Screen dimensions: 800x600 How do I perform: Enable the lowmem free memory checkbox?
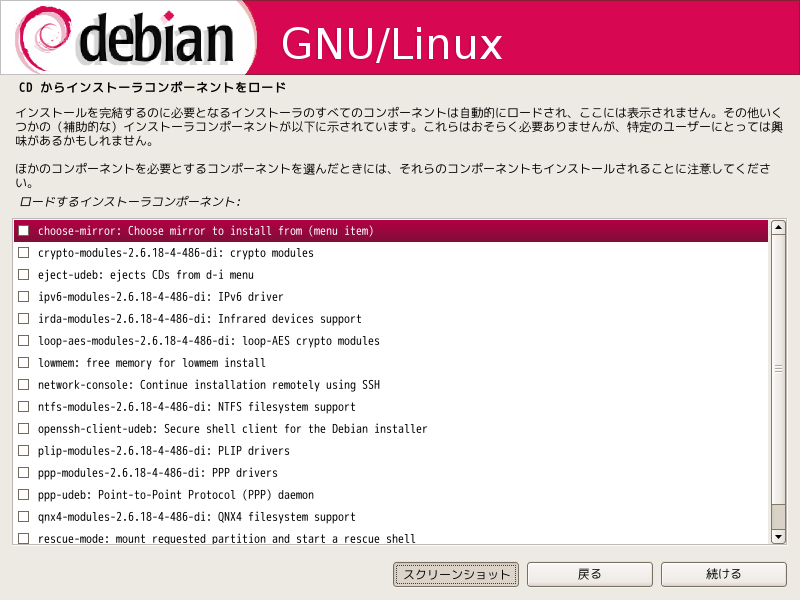(23, 362)
